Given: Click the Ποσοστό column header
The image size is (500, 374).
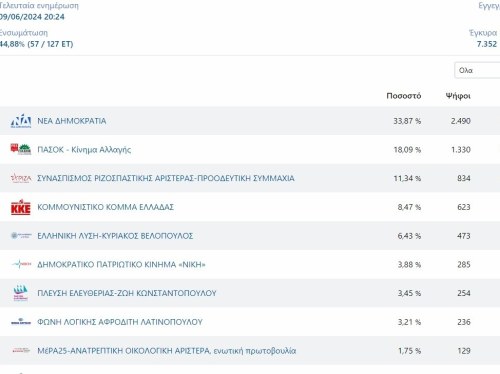Looking at the screenshot, I should pyautogui.click(x=404, y=96).
